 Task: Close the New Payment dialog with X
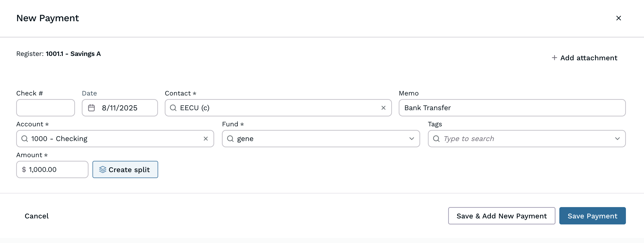pyautogui.click(x=618, y=18)
